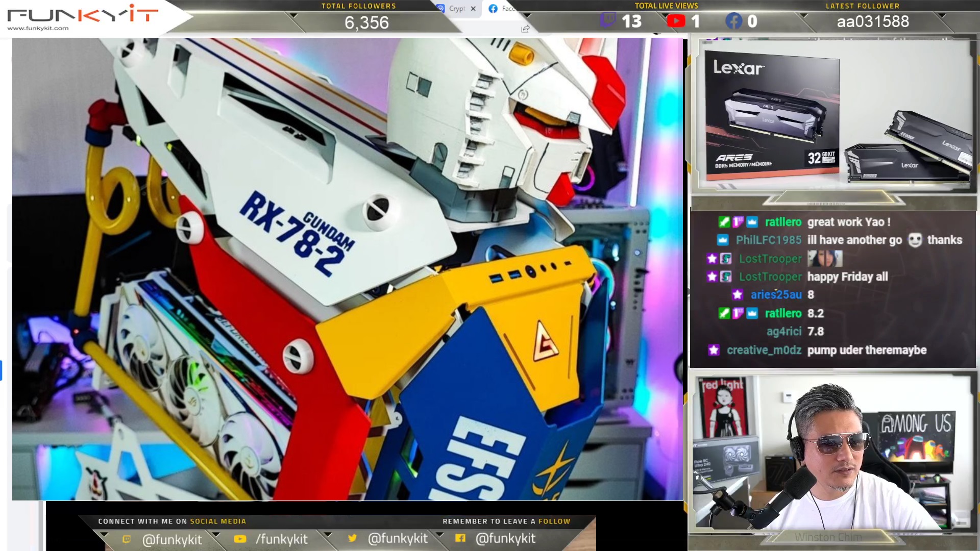
Task: Click the Twitch icon beside @funkykit
Action: coord(127,539)
